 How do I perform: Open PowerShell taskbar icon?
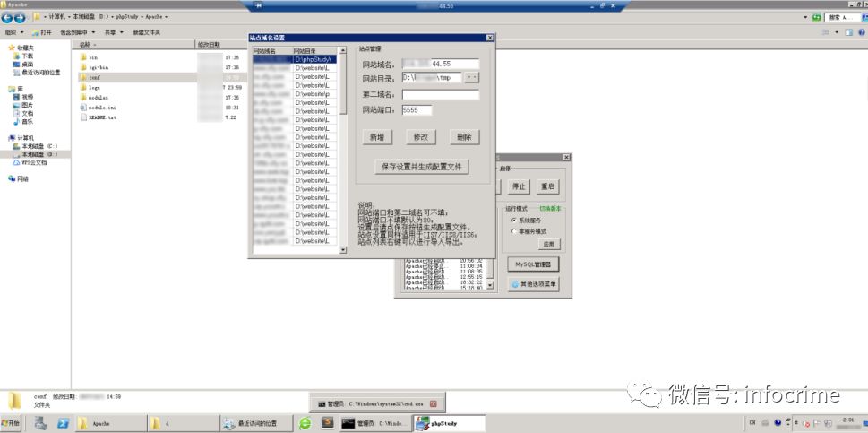(x=63, y=423)
